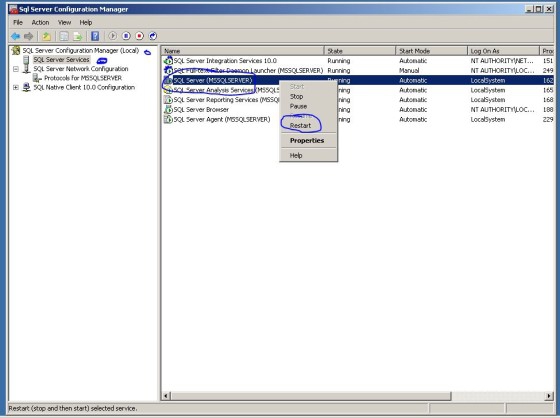Click the SQL Server Network Configuration icon
The height and width of the screenshot is (418, 560).
coord(26,69)
